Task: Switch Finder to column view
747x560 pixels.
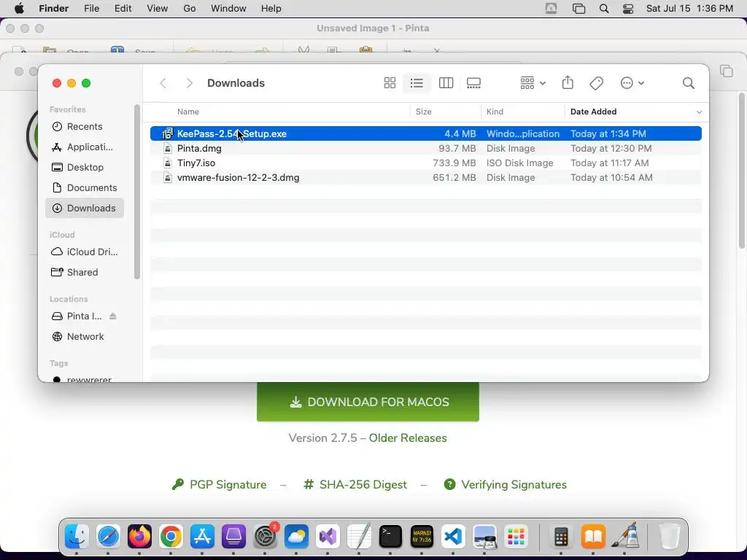Action: tap(446, 83)
